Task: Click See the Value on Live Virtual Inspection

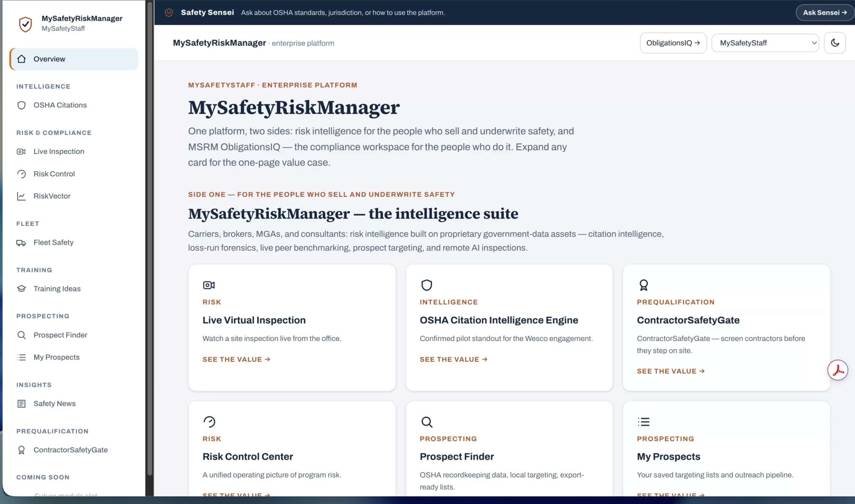Action: coord(236,359)
